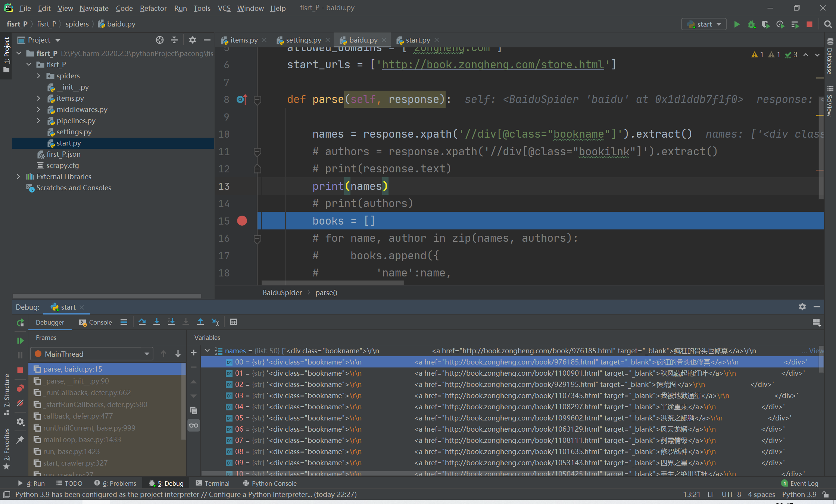Open the VCS menu
The width and height of the screenshot is (836, 504).
click(224, 8)
